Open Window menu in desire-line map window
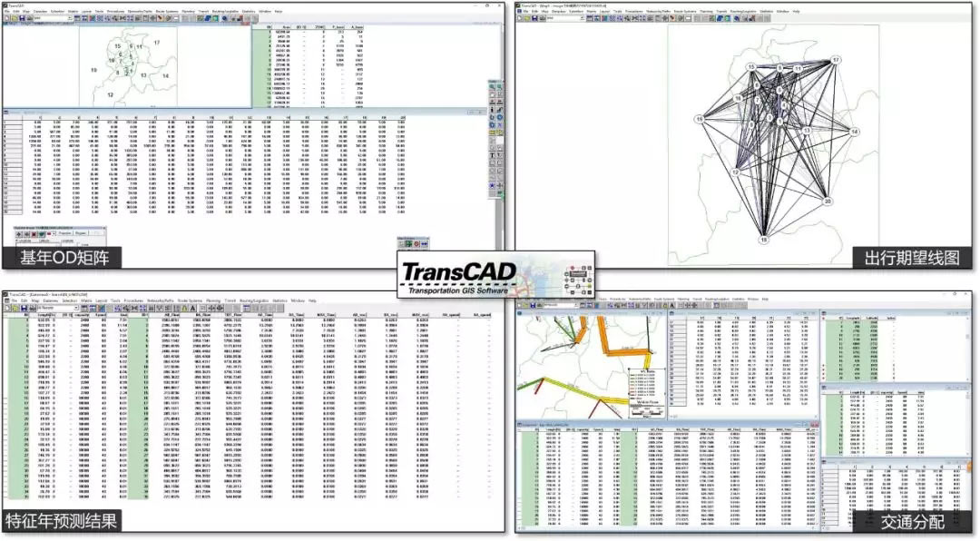 pos(782,11)
